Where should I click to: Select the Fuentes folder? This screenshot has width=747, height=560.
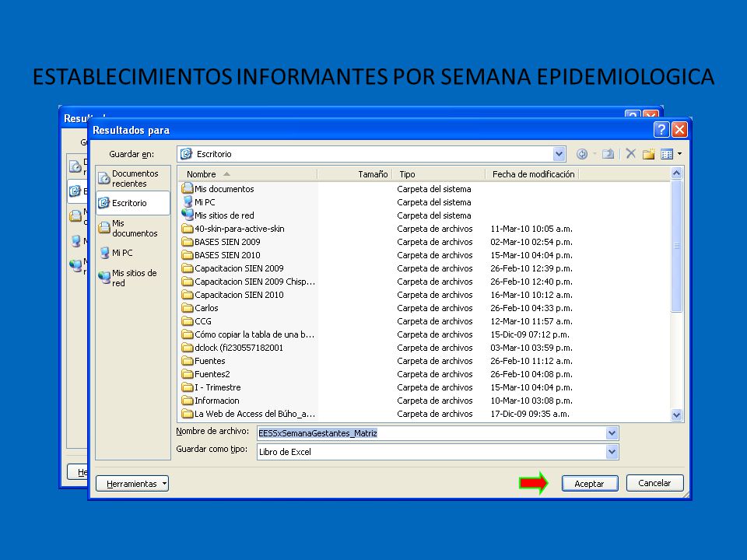[x=204, y=362]
